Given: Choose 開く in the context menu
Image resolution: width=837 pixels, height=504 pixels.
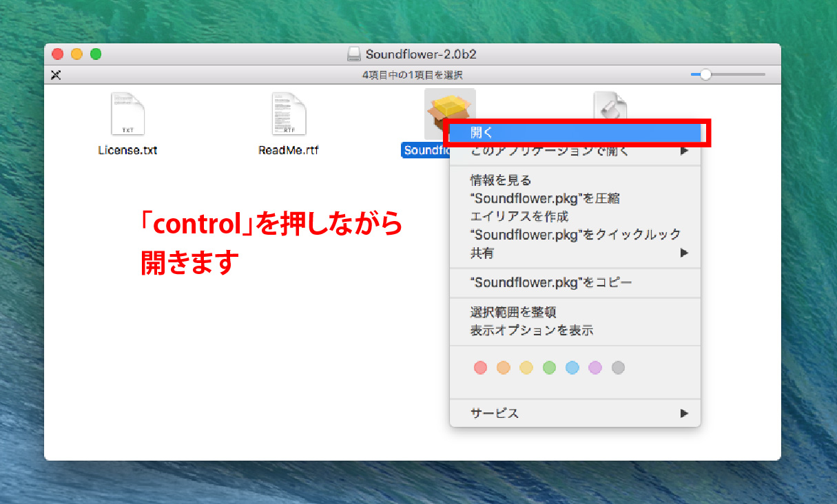Looking at the screenshot, I should 575,132.
